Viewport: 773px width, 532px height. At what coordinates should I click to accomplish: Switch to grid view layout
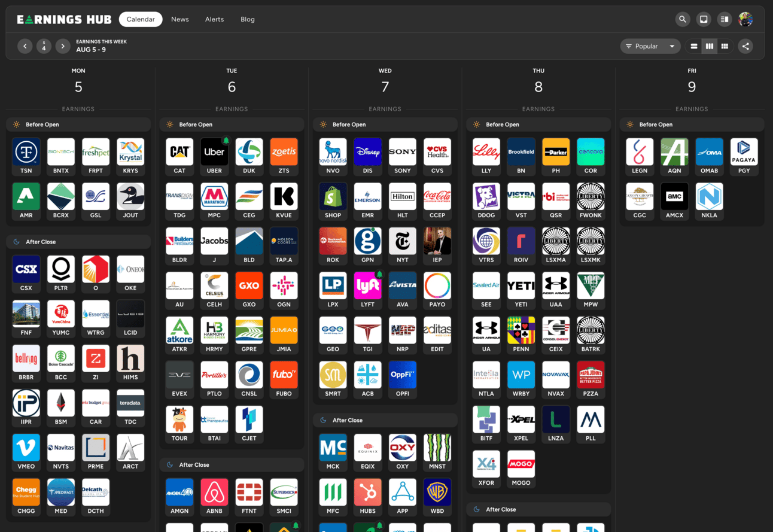tap(725, 46)
